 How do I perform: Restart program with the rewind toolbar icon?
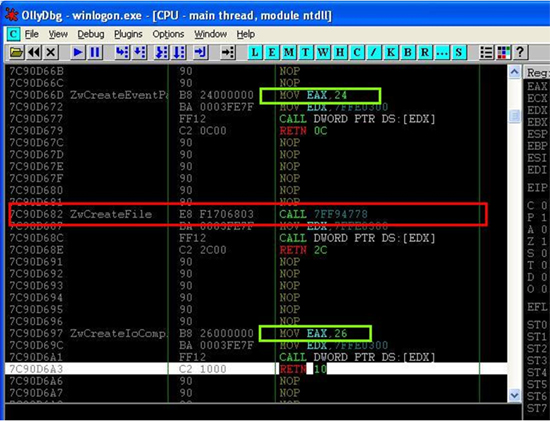(x=34, y=53)
